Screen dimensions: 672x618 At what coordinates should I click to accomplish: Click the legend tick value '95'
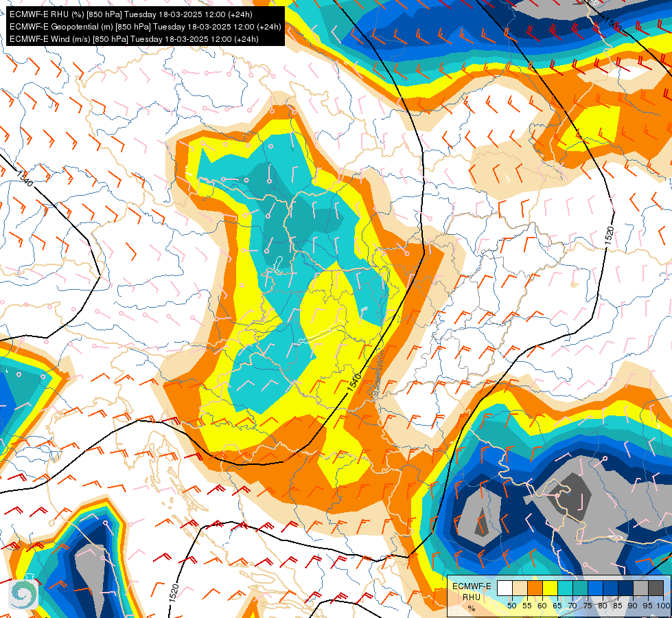tap(648, 606)
